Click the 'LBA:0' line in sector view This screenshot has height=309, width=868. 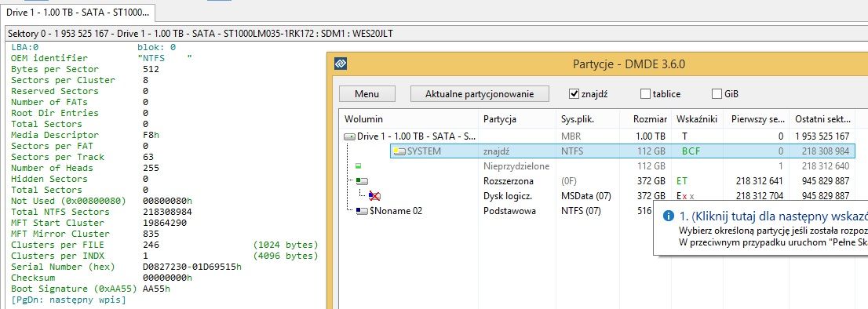[x=24, y=47]
